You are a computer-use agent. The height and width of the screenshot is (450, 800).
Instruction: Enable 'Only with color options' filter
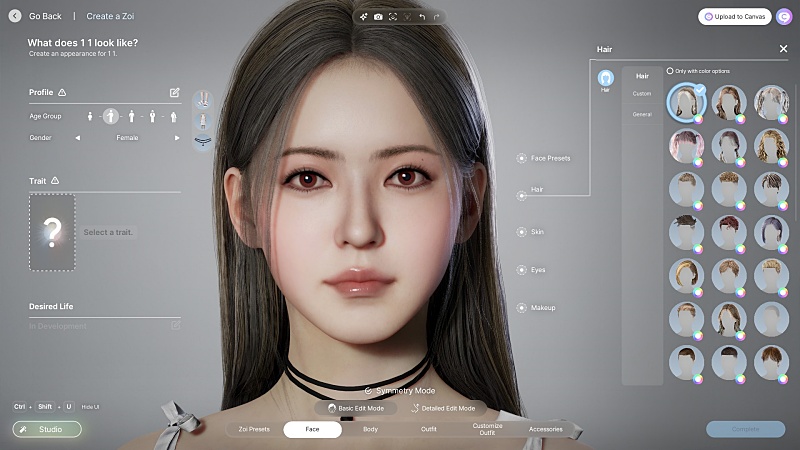click(x=670, y=71)
